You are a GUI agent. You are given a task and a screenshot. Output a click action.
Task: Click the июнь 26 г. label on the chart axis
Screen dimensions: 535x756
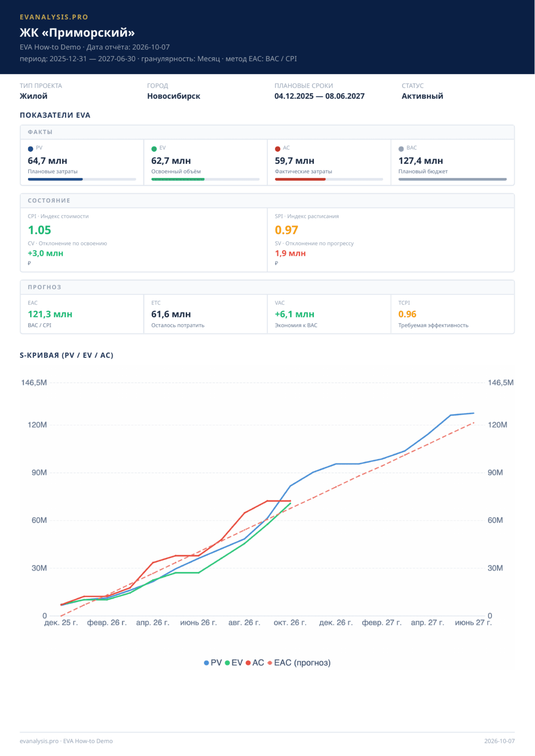[199, 623]
